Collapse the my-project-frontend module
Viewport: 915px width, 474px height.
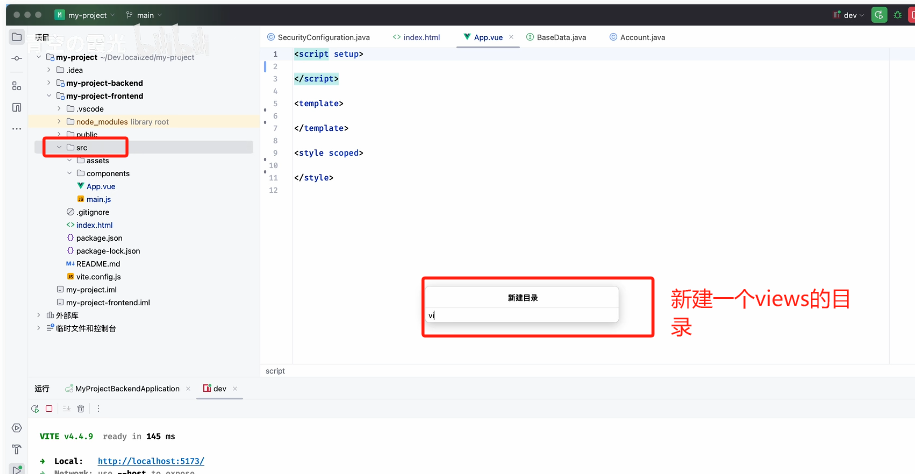[49, 96]
